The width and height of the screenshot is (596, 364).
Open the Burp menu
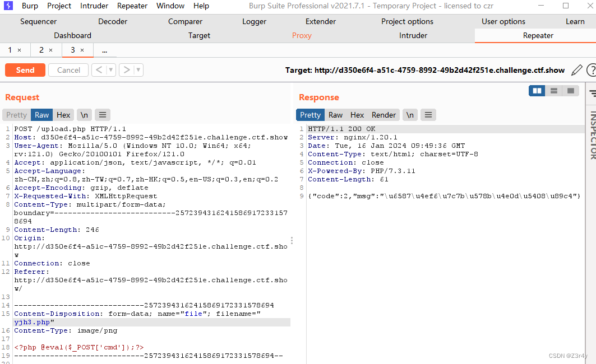click(30, 6)
